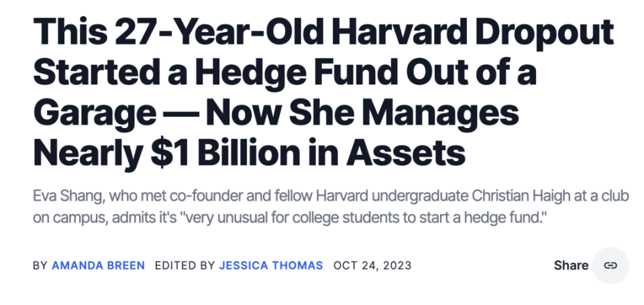Click the Share label text
The height and width of the screenshot is (305, 644).
click(571, 265)
